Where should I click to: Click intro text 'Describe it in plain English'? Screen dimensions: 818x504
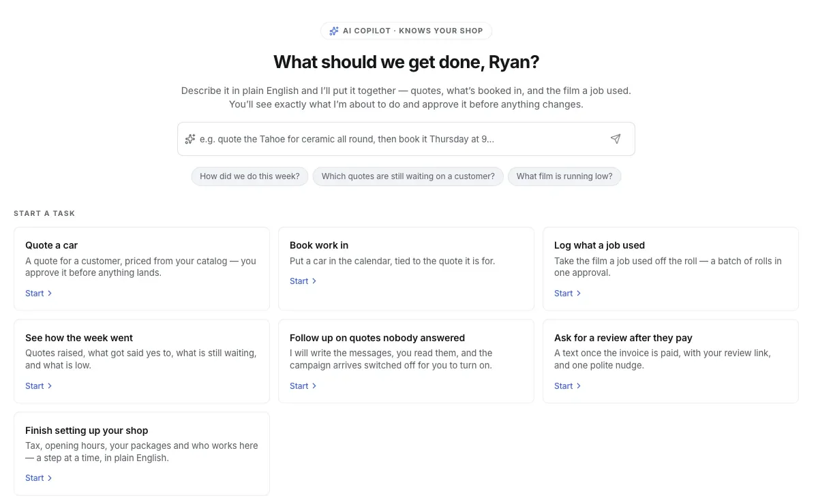[406, 97]
